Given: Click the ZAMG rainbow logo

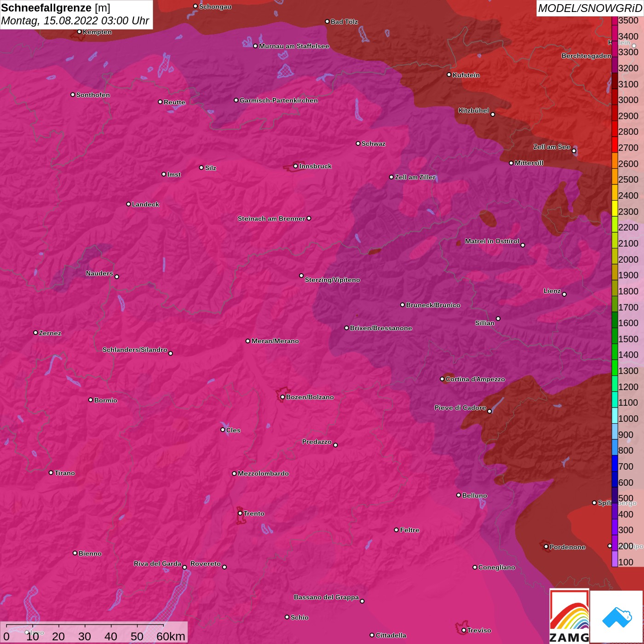Looking at the screenshot, I should click(569, 616).
